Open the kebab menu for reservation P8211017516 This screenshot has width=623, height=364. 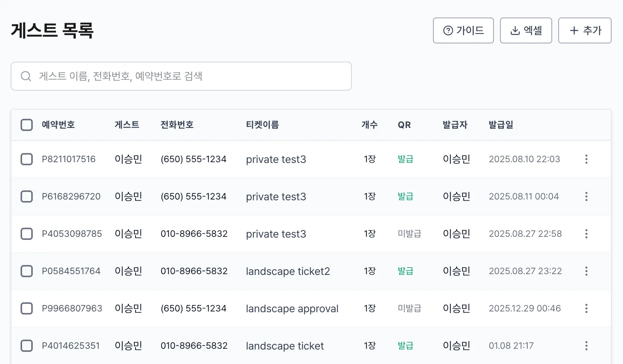586,159
